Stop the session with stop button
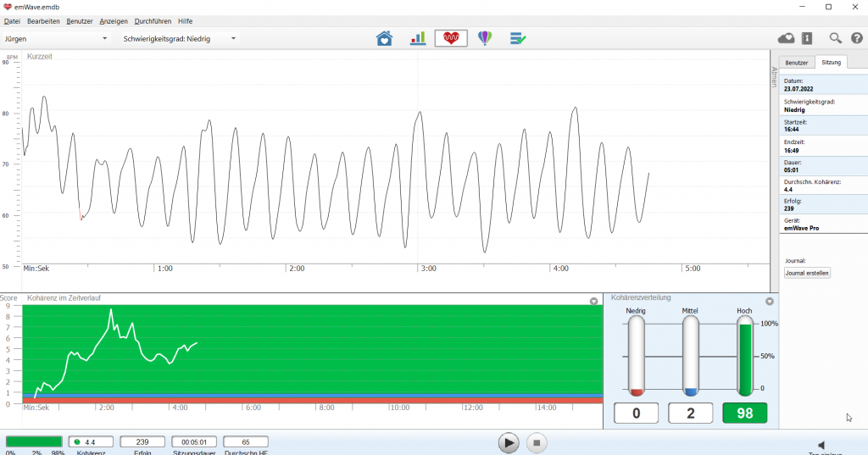The height and width of the screenshot is (455, 868). (x=536, y=442)
